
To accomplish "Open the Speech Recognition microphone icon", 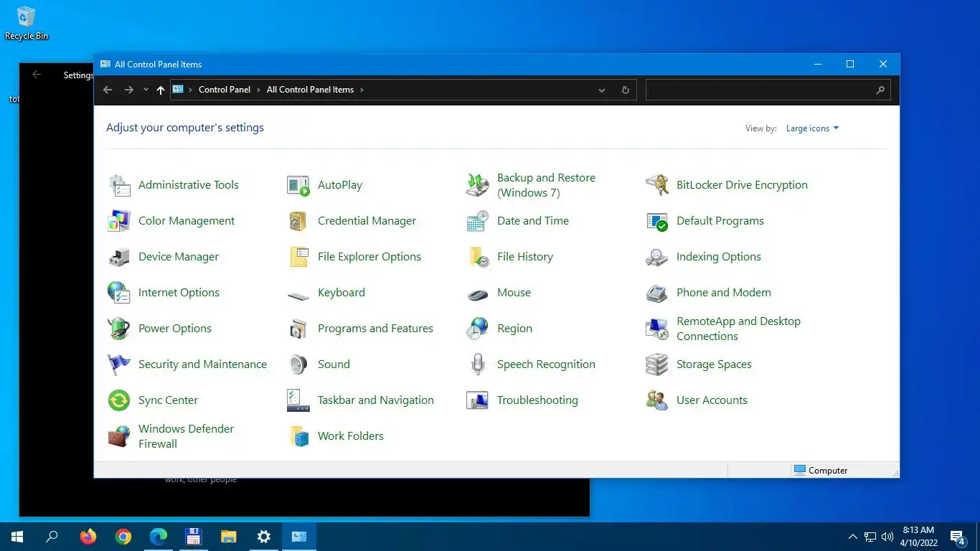I will (x=478, y=364).
